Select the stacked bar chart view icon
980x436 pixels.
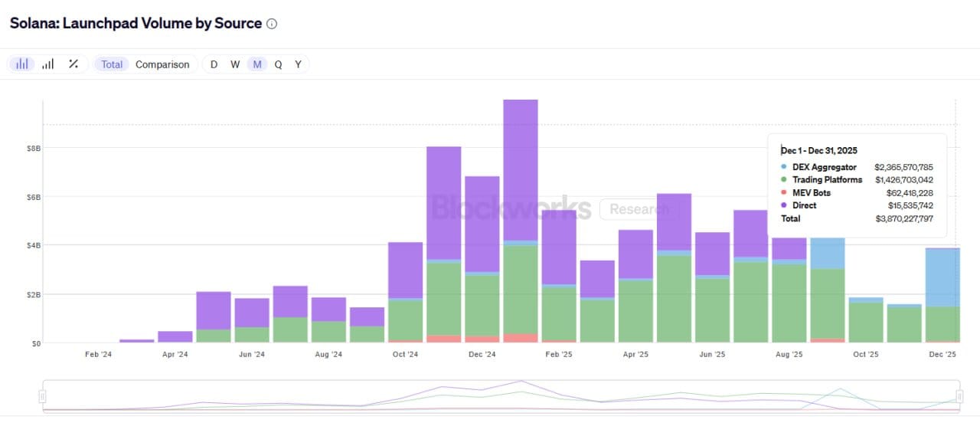(x=23, y=64)
